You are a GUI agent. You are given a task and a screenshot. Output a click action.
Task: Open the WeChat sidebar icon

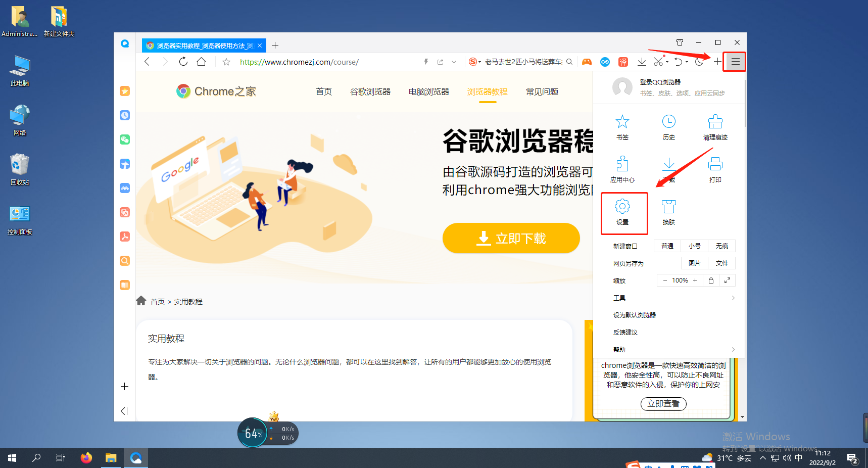point(125,139)
